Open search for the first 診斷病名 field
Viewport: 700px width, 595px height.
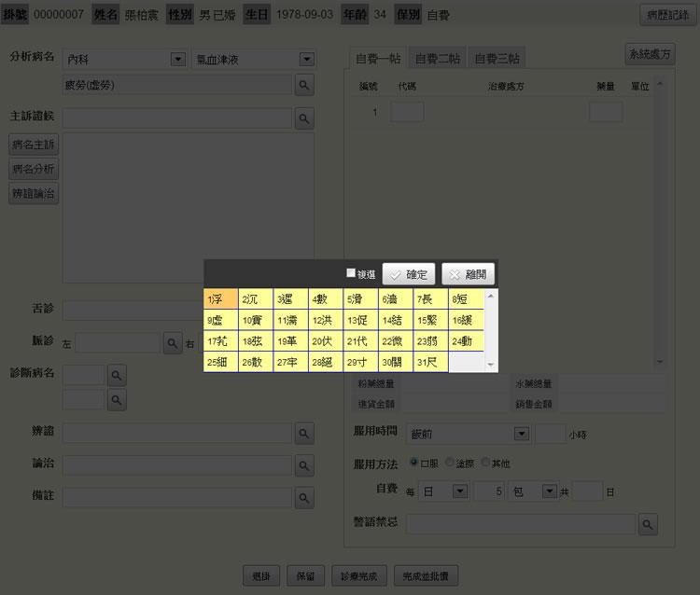(117, 375)
